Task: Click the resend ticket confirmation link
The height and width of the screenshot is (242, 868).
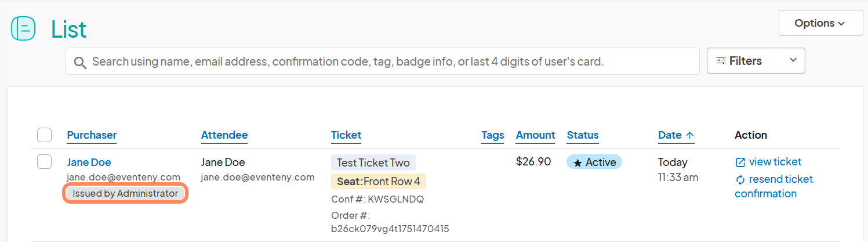Action: 773,186
